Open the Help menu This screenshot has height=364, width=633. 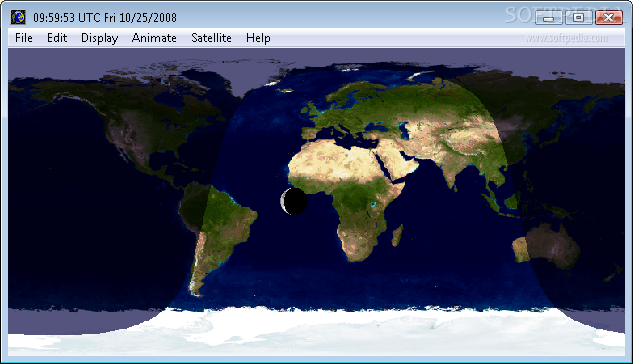click(258, 38)
